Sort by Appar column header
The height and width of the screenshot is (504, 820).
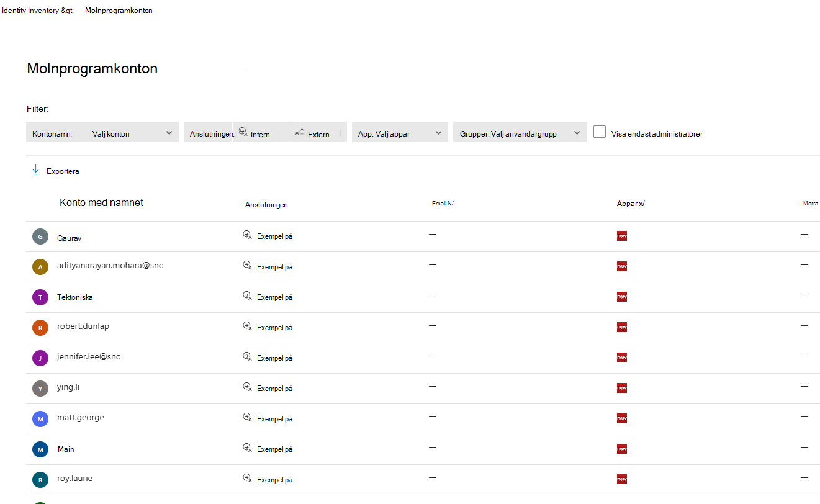tap(631, 204)
